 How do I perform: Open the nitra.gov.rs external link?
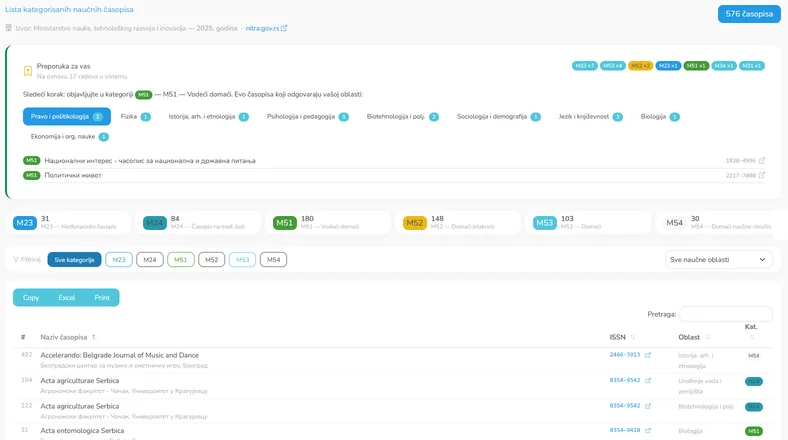click(266, 28)
